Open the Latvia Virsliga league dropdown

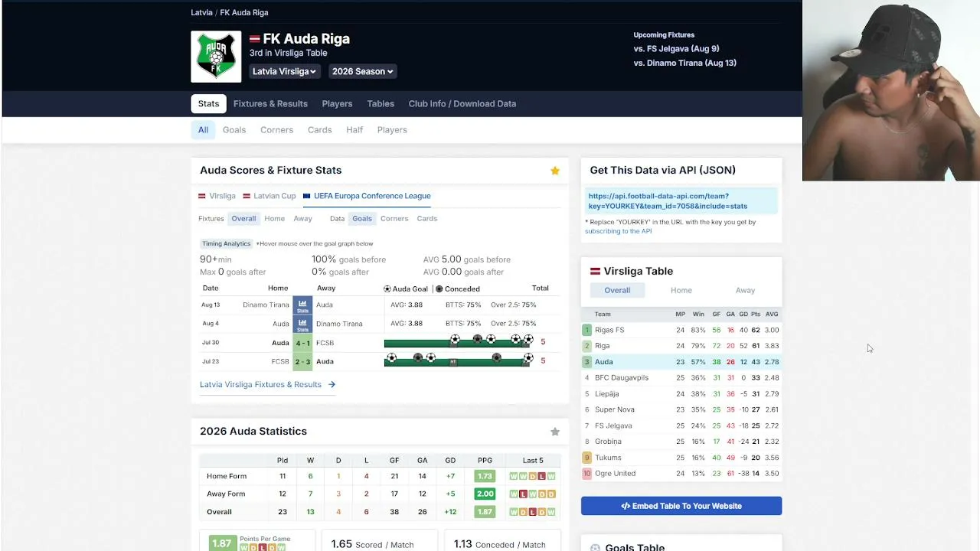tap(284, 71)
